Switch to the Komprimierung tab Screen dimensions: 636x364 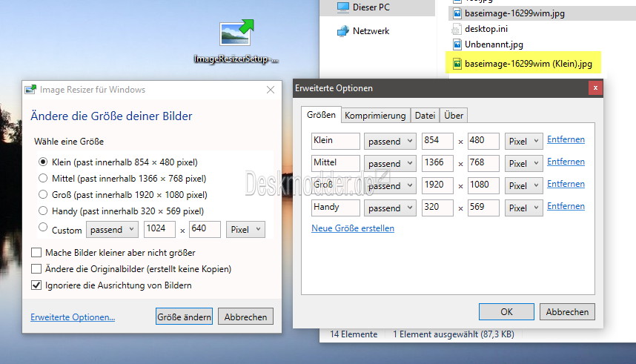coord(375,116)
